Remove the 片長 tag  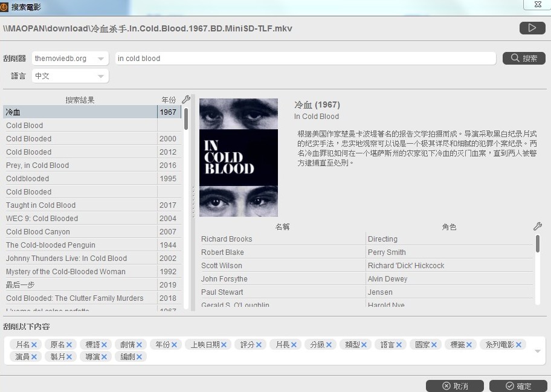[294, 345]
